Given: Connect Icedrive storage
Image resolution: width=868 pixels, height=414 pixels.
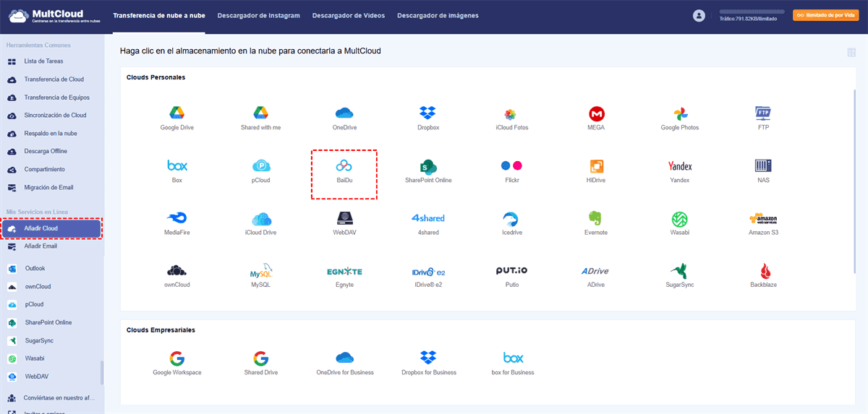Looking at the screenshot, I should point(511,224).
